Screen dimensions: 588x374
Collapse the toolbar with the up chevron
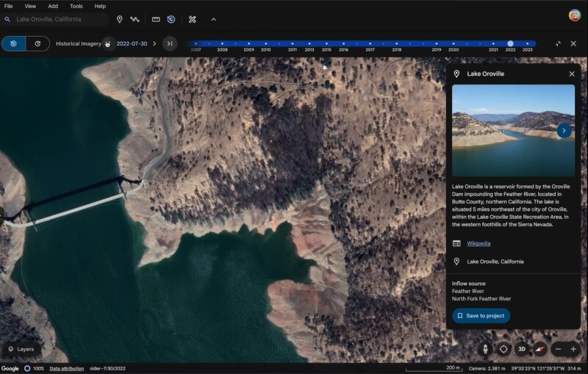tap(213, 19)
